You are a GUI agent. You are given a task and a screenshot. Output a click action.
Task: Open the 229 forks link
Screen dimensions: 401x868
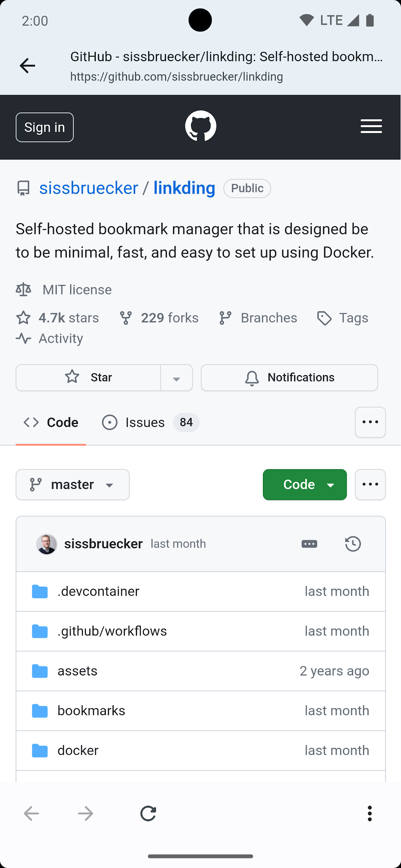coord(159,318)
